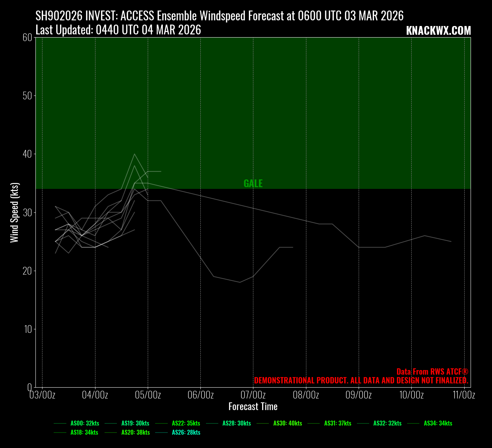Click the AS22: 35kts legend label
Viewport: 492px width, 448px height.
pos(186,423)
